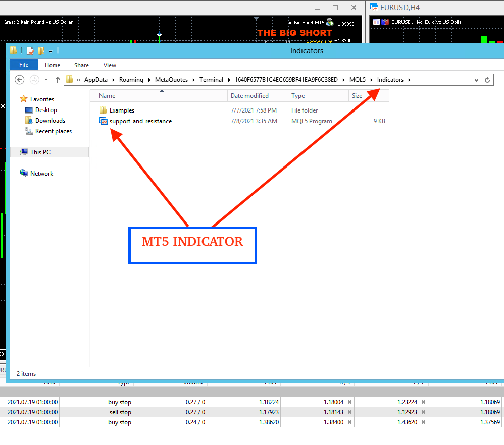Click the New Folder quick access icon
The width and height of the screenshot is (504, 445).
(x=41, y=51)
